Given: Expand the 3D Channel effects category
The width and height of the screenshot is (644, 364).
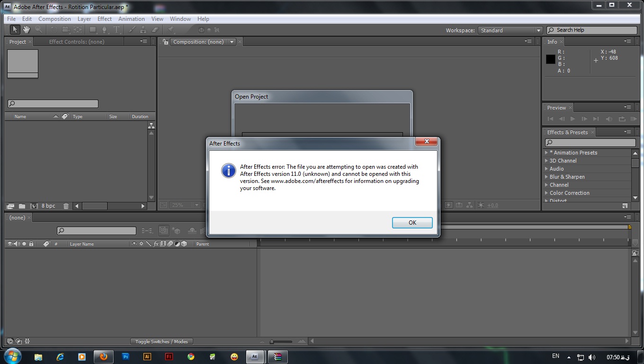Looking at the screenshot, I should click(546, 161).
